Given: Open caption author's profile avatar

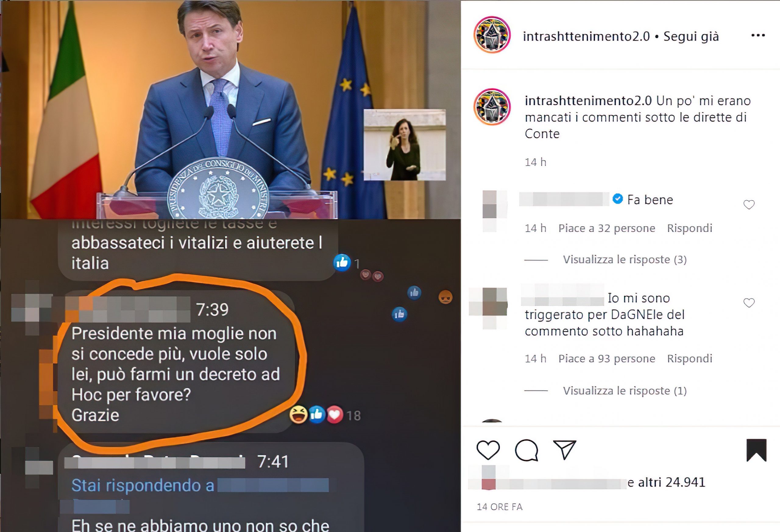Looking at the screenshot, I should coord(492,107).
